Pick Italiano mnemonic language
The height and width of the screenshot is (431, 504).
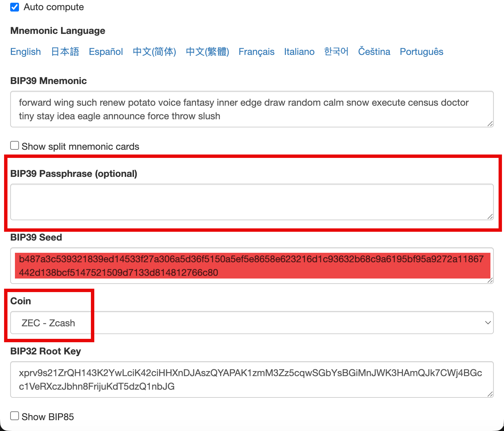299,52
